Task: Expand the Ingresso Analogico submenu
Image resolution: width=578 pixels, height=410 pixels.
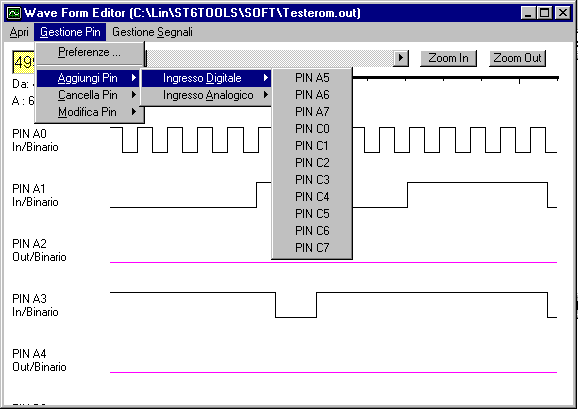Action: pyautogui.click(x=206, y=95)
